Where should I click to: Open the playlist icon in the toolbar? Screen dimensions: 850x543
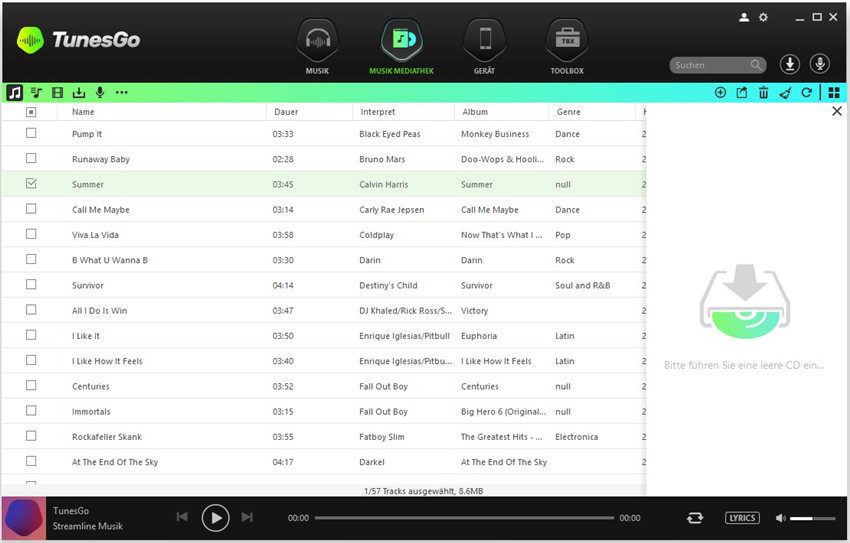click(x=36, y=93)
